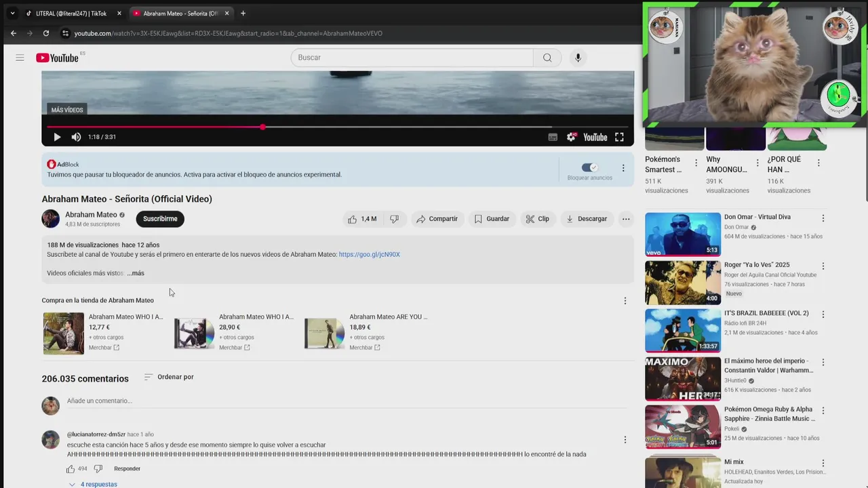Like the video (1,4 M)

tap(362, 219)
